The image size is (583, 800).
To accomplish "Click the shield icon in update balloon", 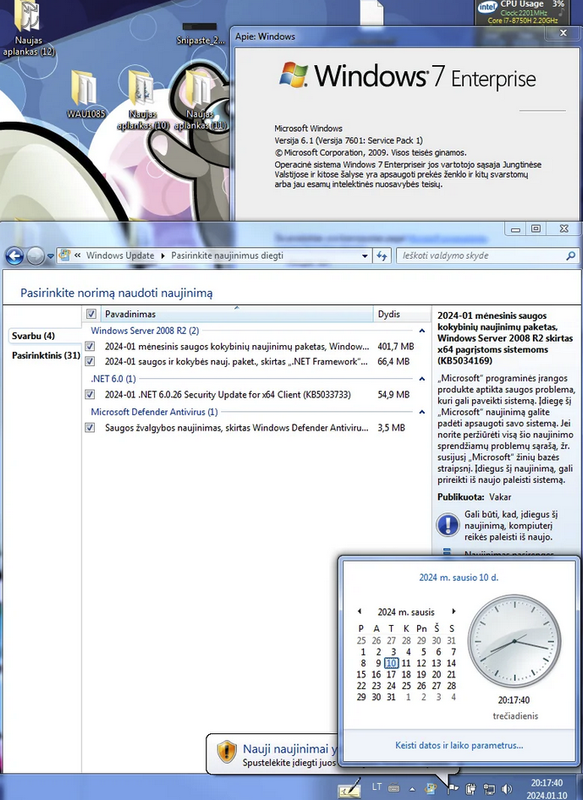I will click(x=226, y=752).
